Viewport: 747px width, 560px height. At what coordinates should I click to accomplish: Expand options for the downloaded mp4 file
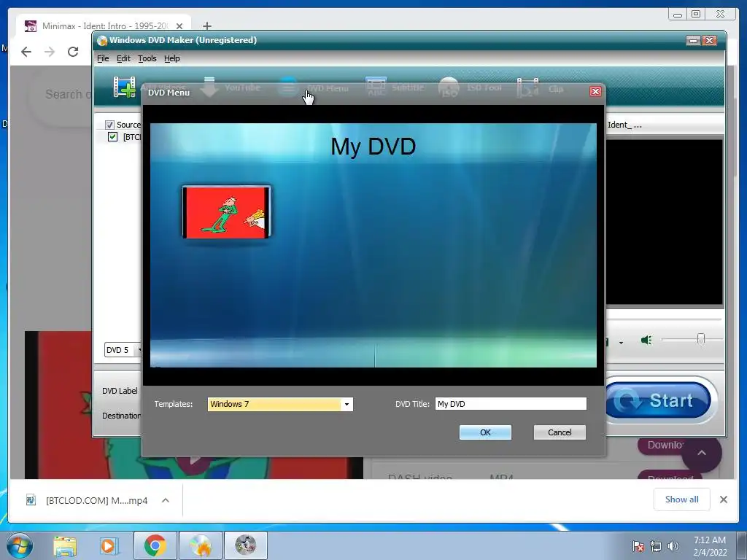click(166, 500)
